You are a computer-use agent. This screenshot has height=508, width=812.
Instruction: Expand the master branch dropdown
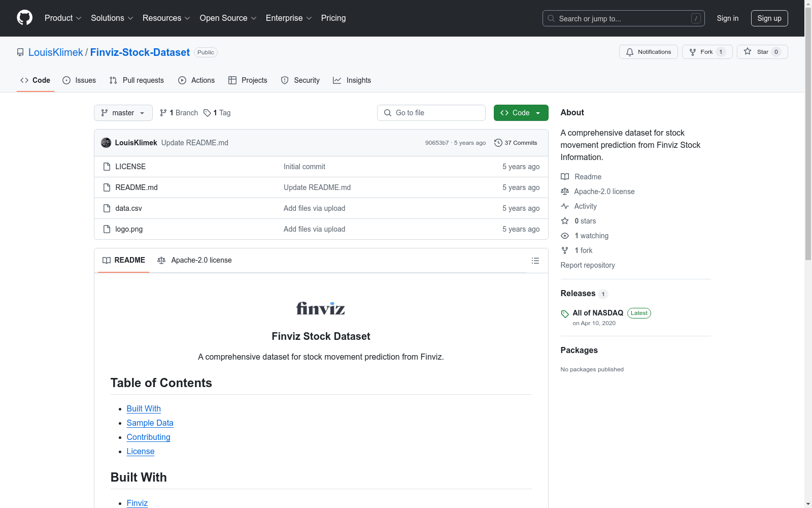123,113
